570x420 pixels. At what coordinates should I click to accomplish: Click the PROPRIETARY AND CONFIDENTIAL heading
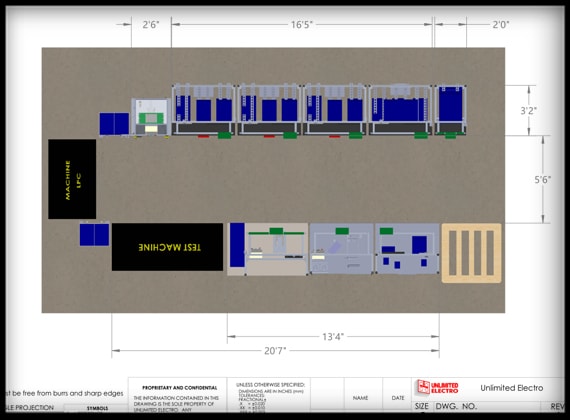pos(180,388)
